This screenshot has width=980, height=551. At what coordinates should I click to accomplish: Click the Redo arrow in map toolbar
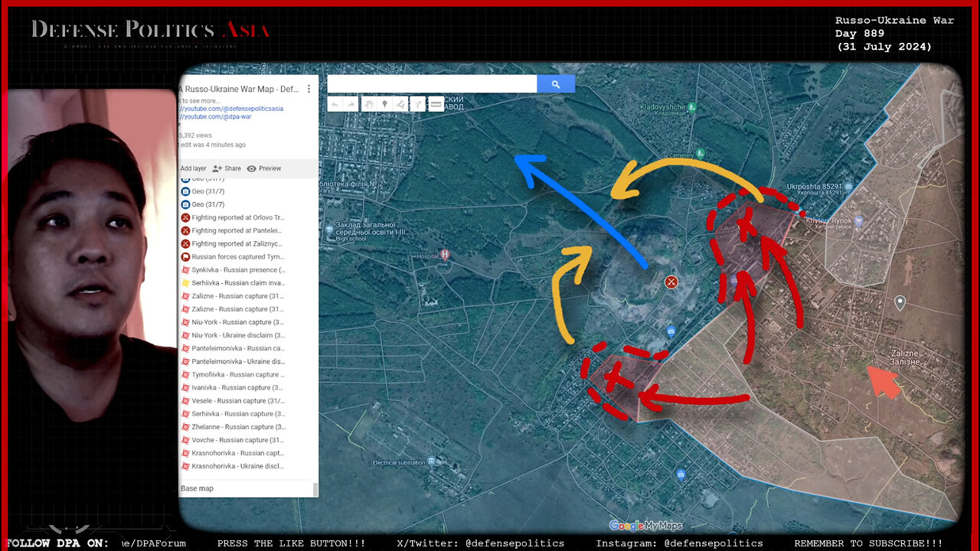coord(351,104)
